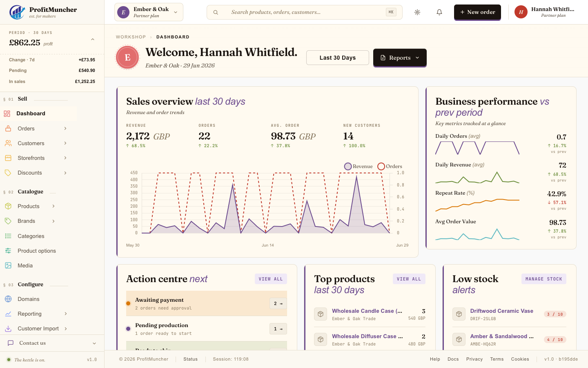Image resolution: width=588 pixels, height=368 pixels.
Task: Open the Terms footer link
Action: [x=497, y=359]
